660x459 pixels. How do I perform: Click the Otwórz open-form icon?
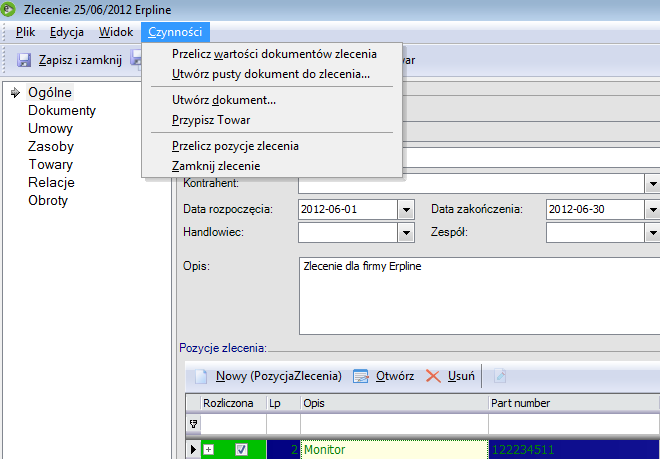(360, 376)
